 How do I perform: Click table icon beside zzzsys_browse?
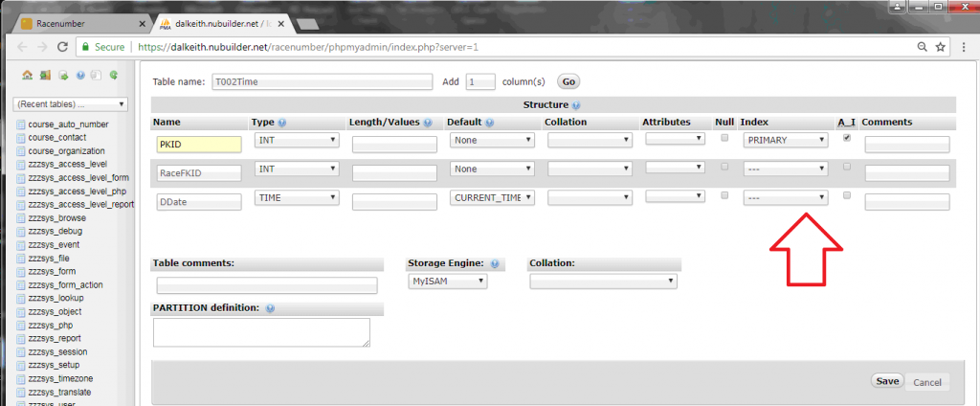pyautogui.click(x=21, y=218)
